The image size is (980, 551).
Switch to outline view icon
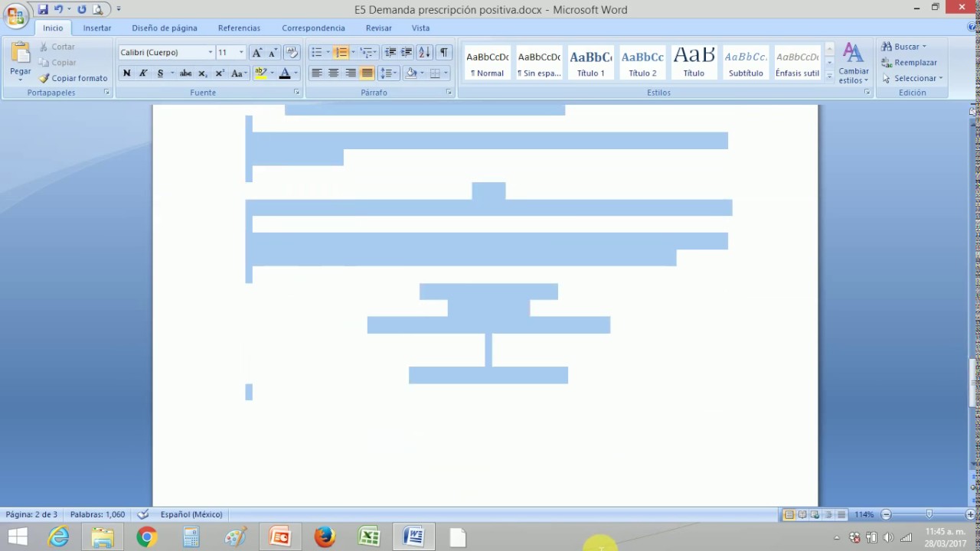(x=828, y=515)
